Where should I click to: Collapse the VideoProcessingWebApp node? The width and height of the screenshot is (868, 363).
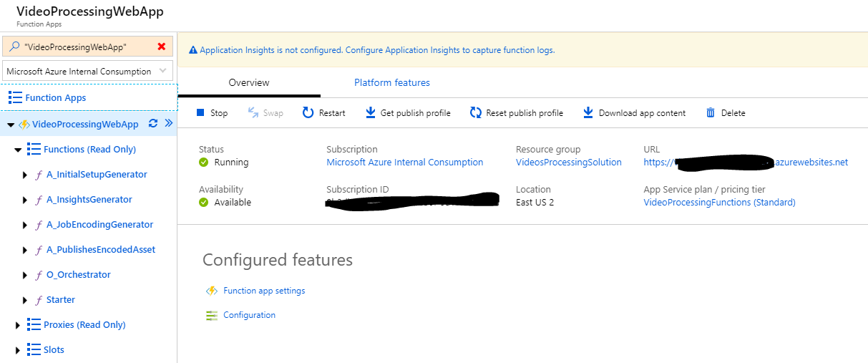tap(11, 125)
